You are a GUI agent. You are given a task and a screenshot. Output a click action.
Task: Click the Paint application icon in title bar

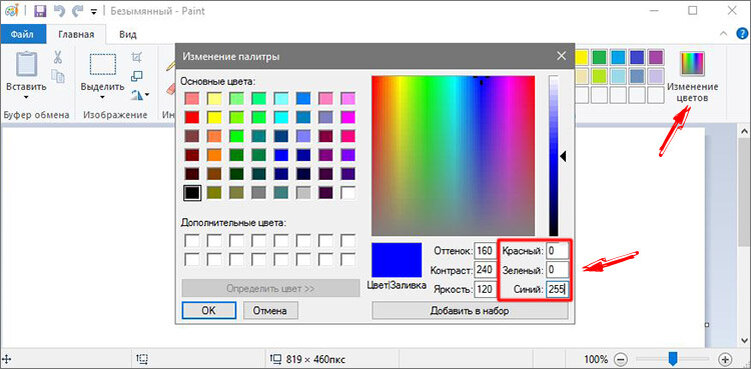tap(11, 11)
